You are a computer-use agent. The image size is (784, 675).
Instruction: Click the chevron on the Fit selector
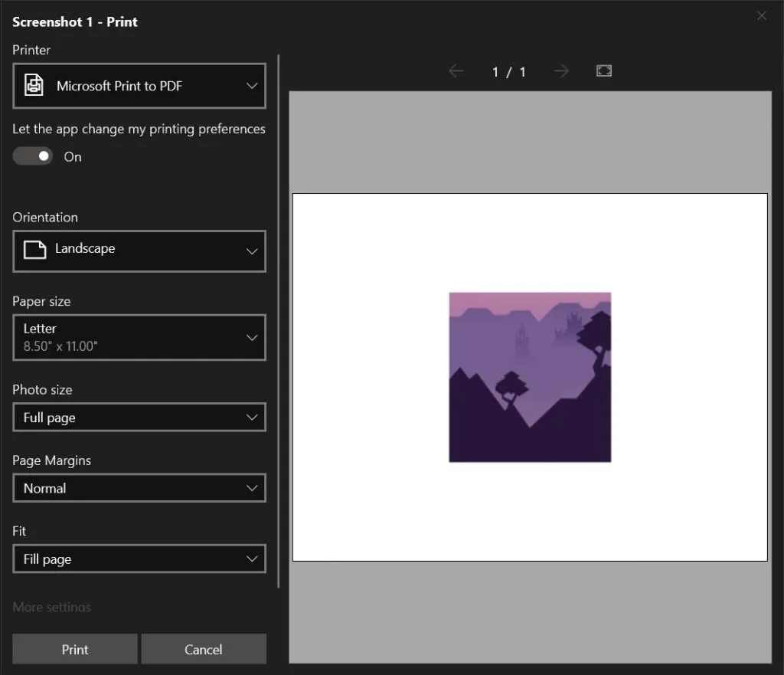pyautogui.click(x=253, y=559)
